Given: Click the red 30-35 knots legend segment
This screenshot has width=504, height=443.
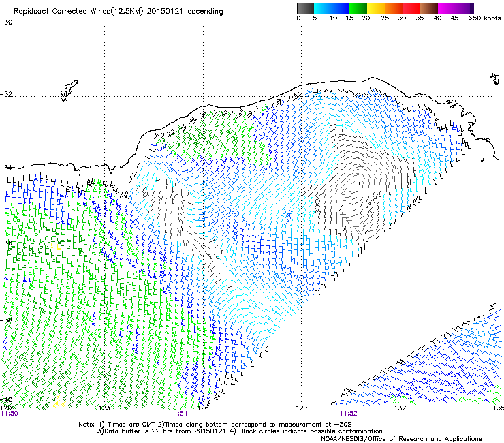Looking at the screenshot, I should click(411, 8).
